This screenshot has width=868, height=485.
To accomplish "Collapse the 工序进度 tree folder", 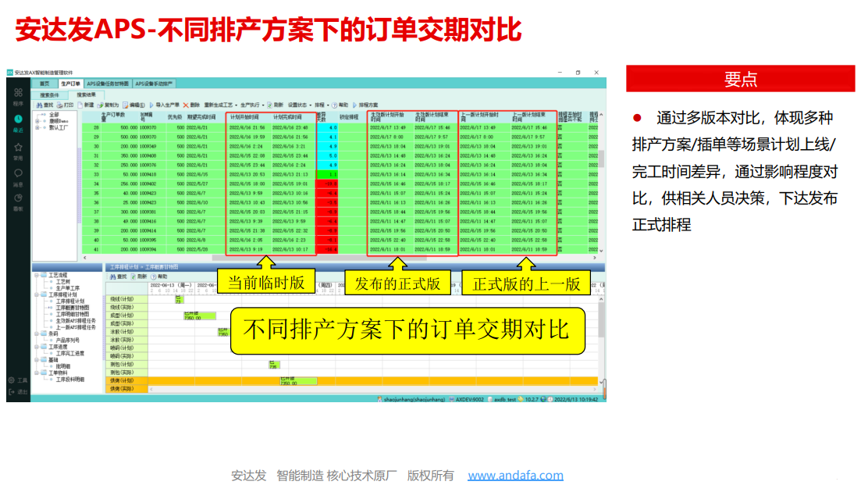I will [x=37, y=347].
